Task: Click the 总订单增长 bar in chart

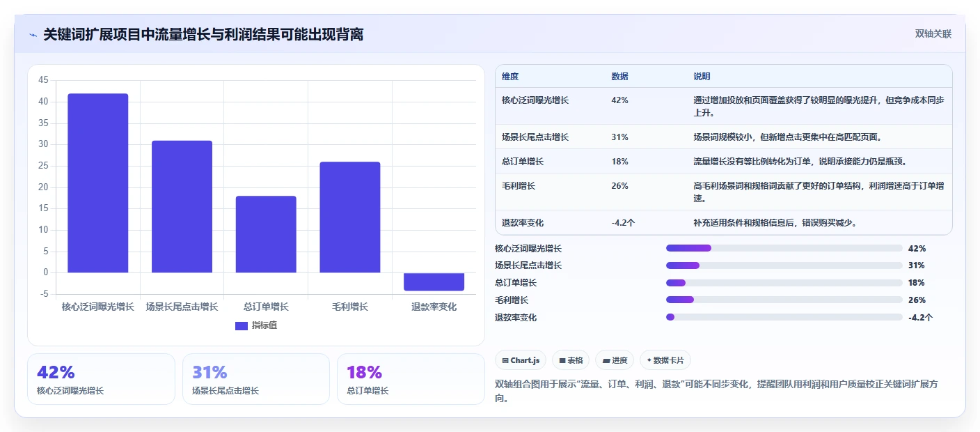Action: point(266,234)
